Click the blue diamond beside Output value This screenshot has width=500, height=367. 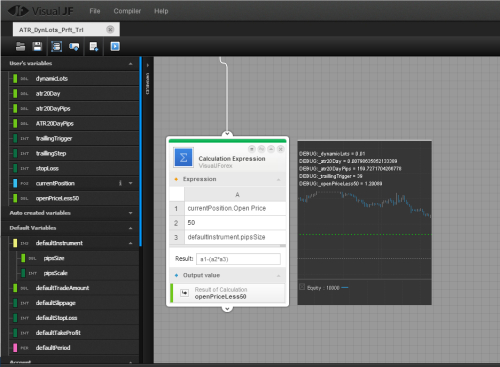click(176, 275)
